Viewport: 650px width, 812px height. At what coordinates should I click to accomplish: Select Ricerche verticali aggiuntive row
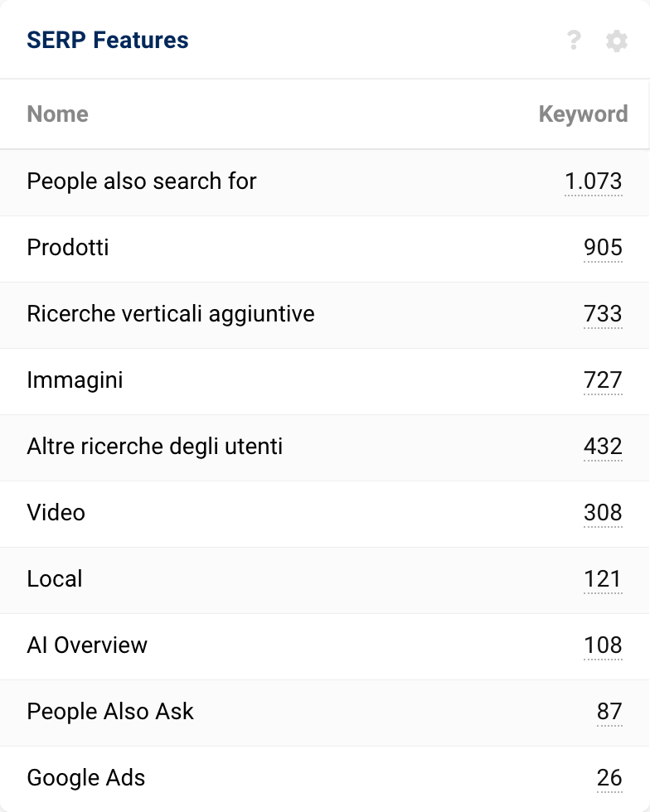pyautogui.click(x=171, y=314)
